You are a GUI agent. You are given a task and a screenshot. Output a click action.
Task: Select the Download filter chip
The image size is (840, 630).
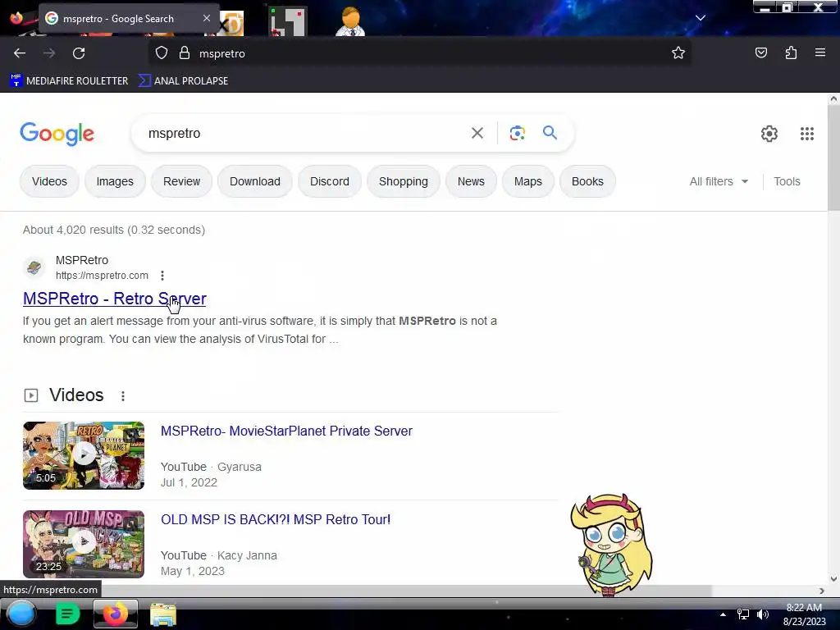[255, 181]
